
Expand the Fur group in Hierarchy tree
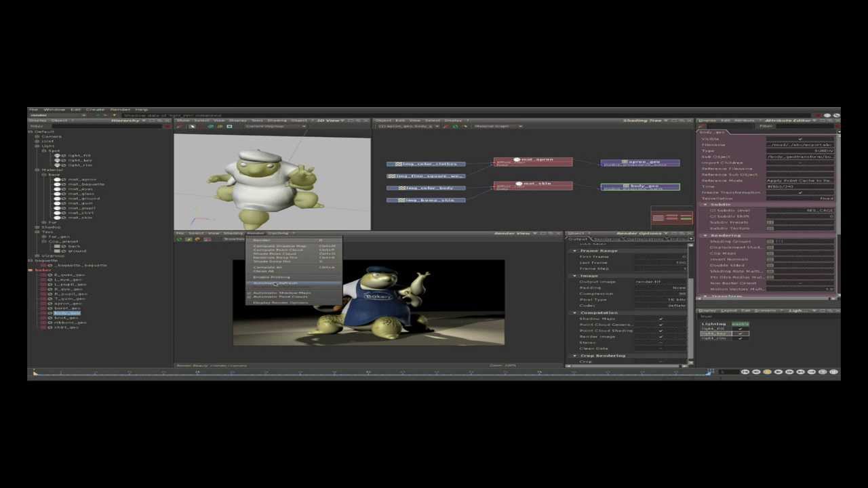click(x=44, y=222)
